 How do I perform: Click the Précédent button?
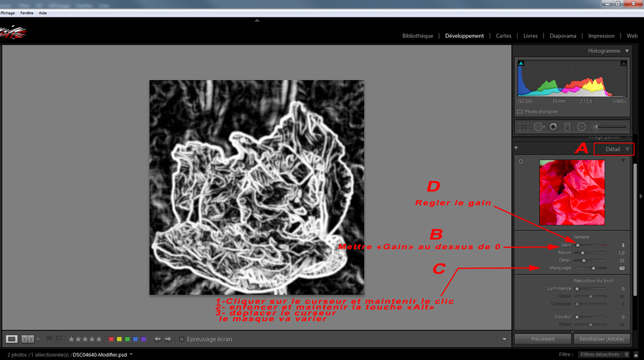click(x=542, y=339)
